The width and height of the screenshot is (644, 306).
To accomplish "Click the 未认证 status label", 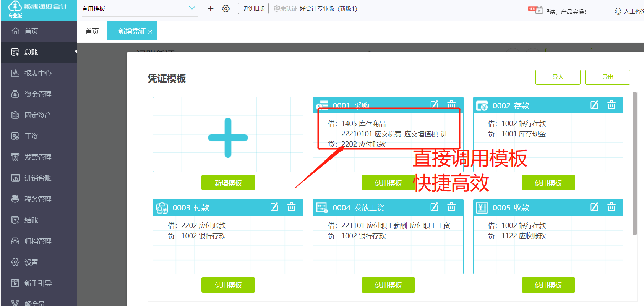I will pos(286,8).
